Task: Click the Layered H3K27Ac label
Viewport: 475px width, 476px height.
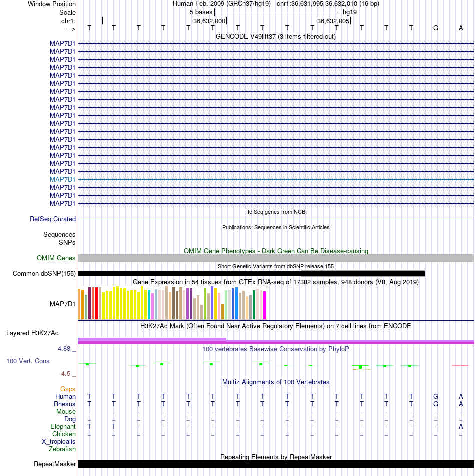Action: pos(32,333)
